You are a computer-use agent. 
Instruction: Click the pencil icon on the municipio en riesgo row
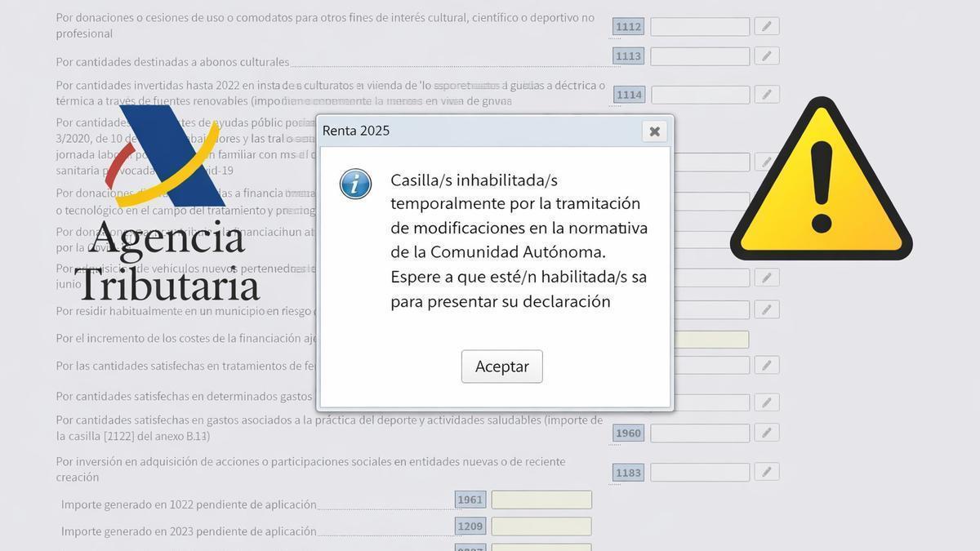pyautogui.click(x=766, y=309)
